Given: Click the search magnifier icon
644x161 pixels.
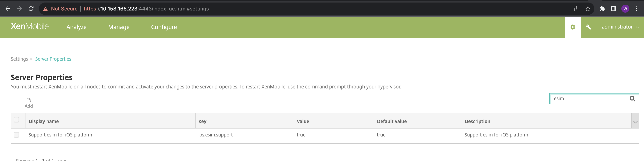Looking at the screenshot, I should click(632, 99).
